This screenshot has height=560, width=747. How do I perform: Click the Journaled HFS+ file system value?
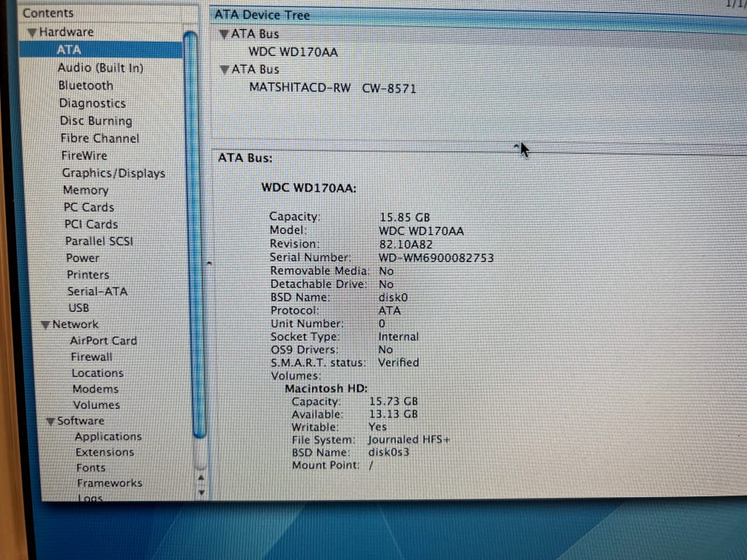(x=409, y=439)
